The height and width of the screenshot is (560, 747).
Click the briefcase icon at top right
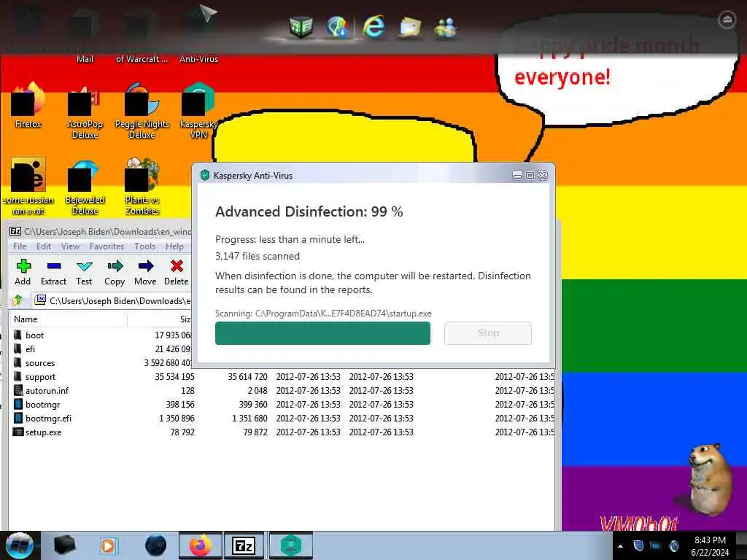click(727, 20)
